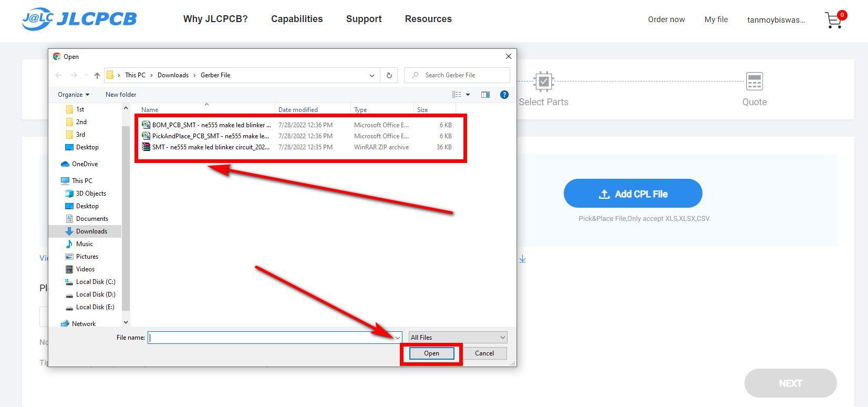The width and height of the screenshot is (868, 407).
Task: Click the NEXT button
Action: pyautogui.click(x=790, y=383)
